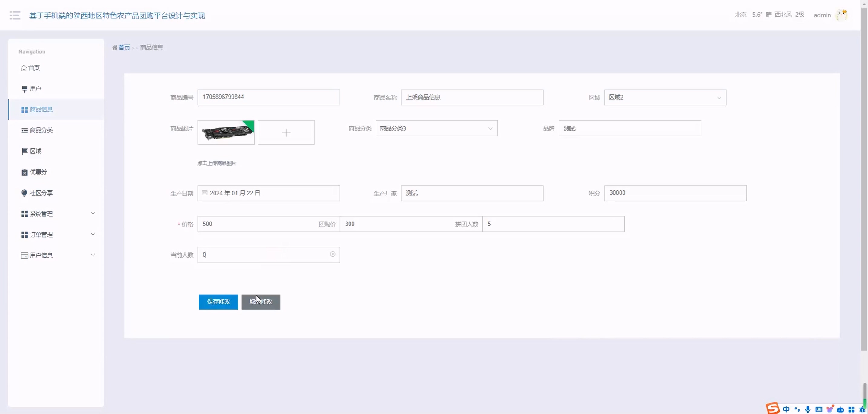Image resolution: width=868 pixels, height=414 pixels.
Task: Click the platform title in header
Action: coord(117,15)
